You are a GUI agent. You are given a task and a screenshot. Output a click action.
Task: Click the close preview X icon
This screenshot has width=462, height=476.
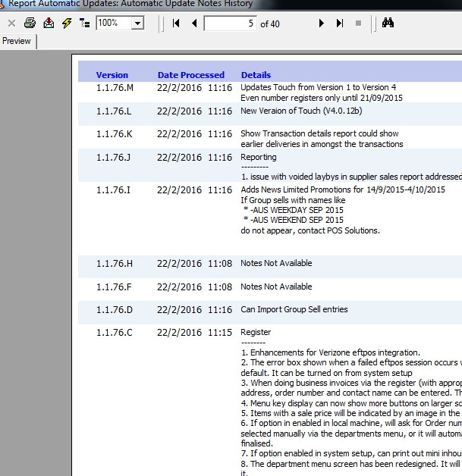[11, 23]
